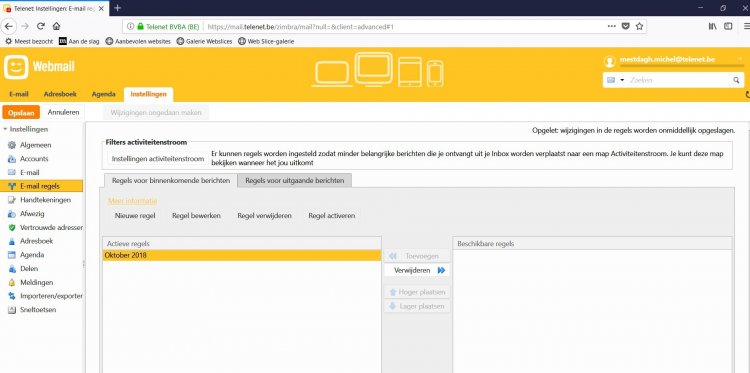The image size is (750, 373).
Task: Bookmark this page with the star icon
Action: pyautogui.click(x=640, y=26)
